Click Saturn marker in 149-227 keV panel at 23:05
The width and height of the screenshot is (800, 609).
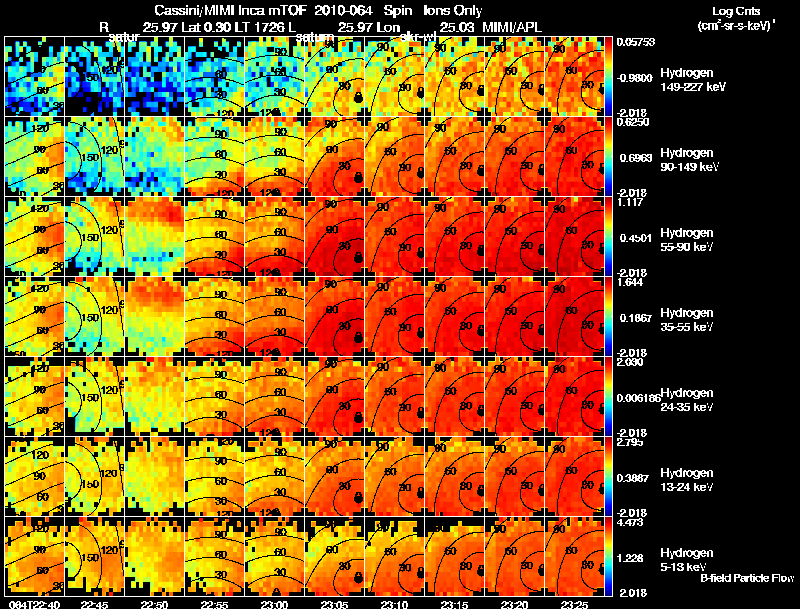tap(358, 97)
